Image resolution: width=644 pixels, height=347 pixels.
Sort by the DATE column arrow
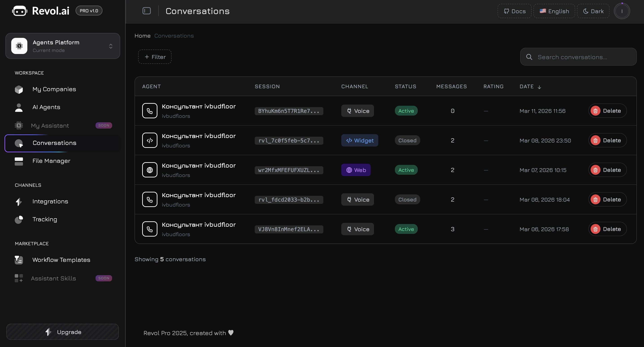[x=539, y=87]
